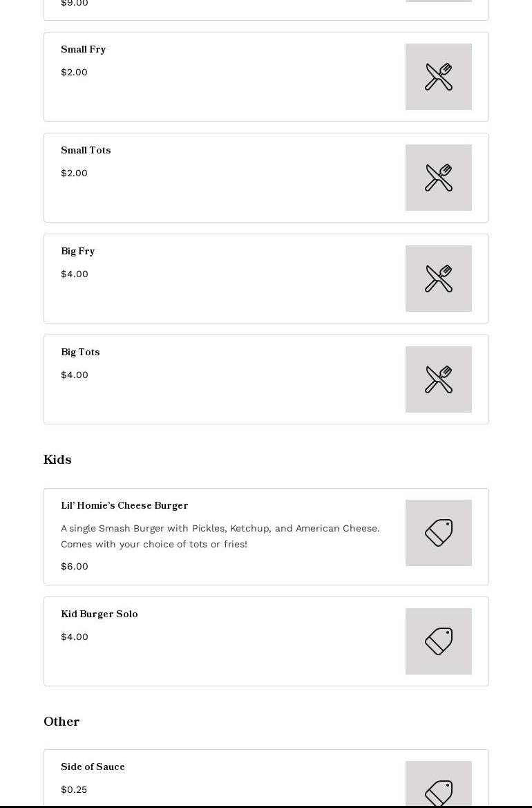
Task: Click Lil' Homie's Cheese Burger tag icon
Action: (x=438, y=533)
